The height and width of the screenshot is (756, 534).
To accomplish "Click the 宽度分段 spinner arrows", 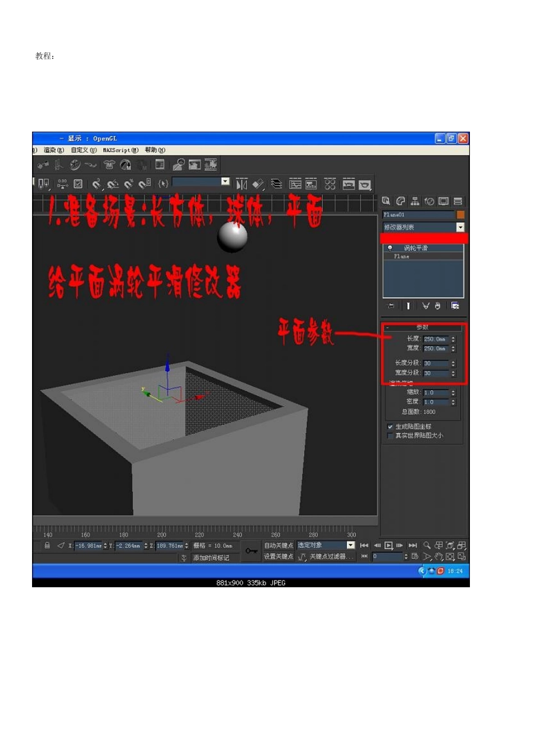I will [x=453, y=373].
